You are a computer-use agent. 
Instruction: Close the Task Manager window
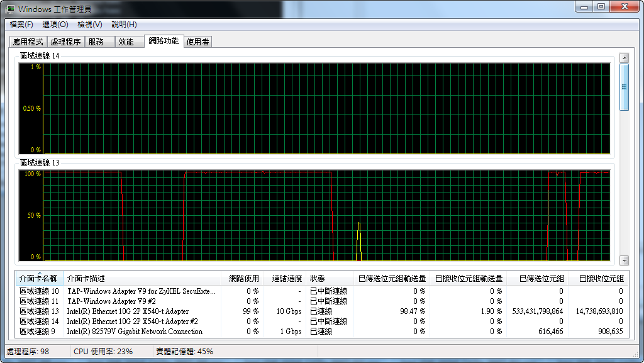(625, 7)
